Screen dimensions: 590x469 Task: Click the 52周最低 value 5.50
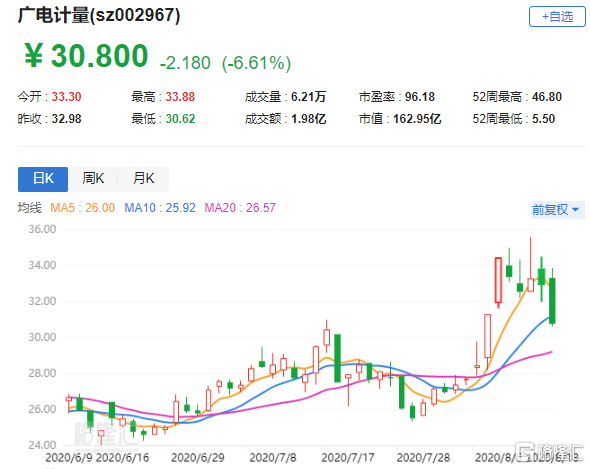pyautogui.click(x=543, y=119)
